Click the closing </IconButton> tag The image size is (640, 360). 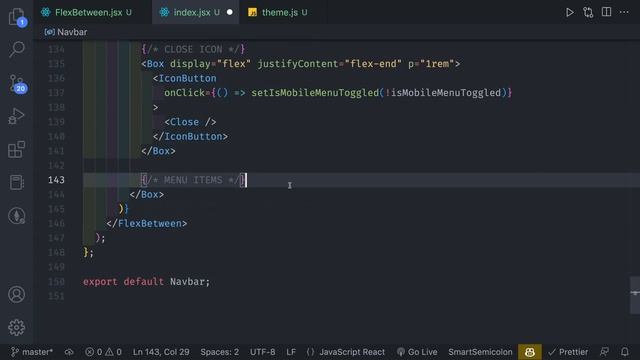190,136
